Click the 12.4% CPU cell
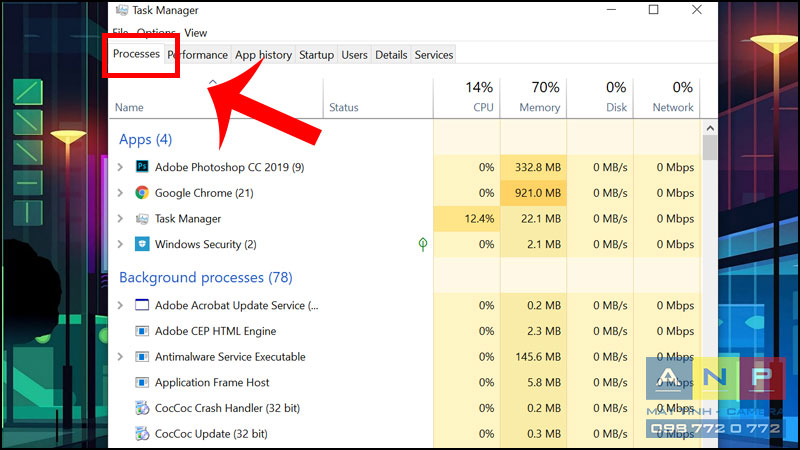Screen dimensions: 800x450 [466, 218]
